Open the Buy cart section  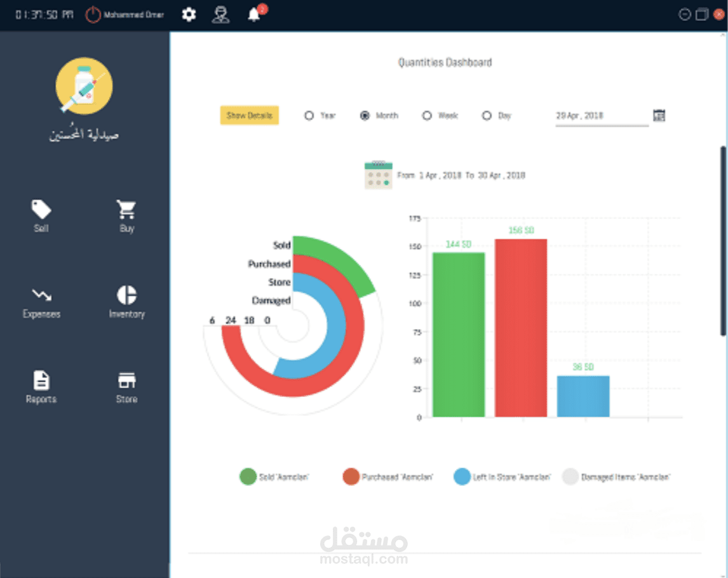(126, 216)
